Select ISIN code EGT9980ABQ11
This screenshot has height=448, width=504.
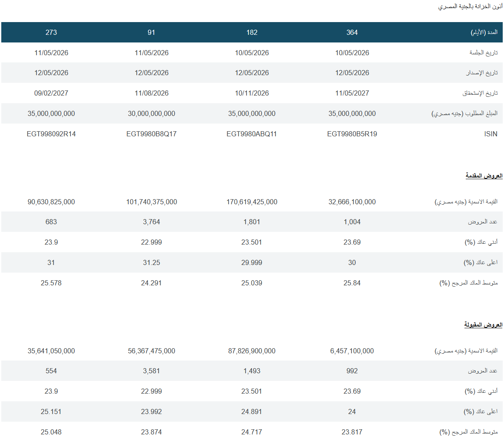point(252,134)
